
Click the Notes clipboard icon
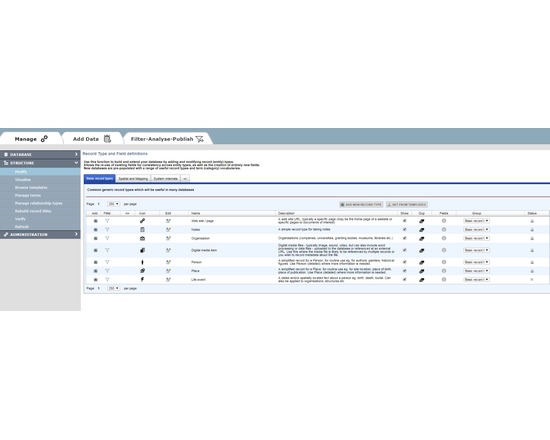coord(142,229)
